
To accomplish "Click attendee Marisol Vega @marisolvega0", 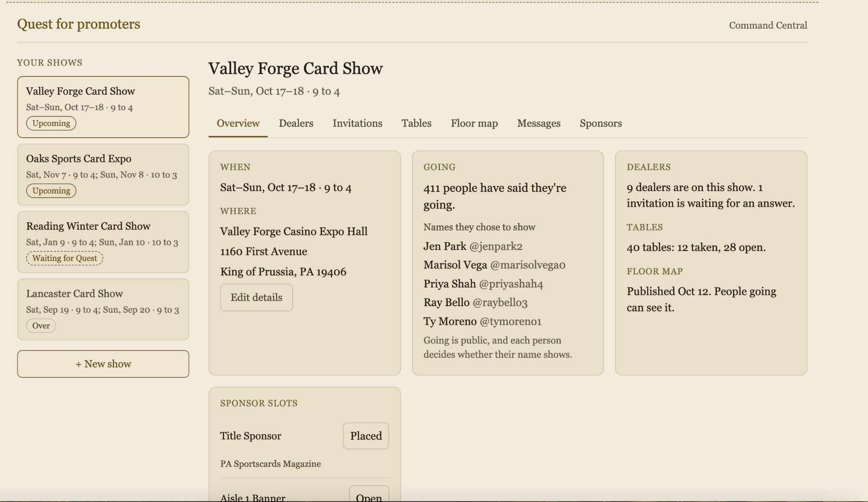I will [494, 265].
